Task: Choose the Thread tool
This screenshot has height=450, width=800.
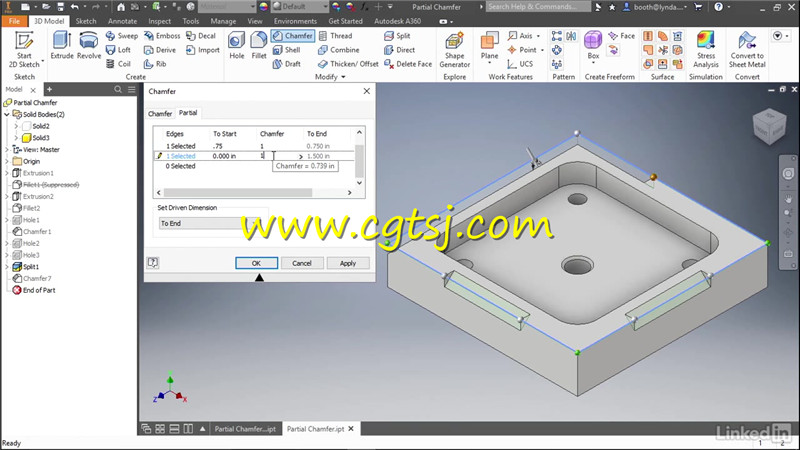Action: [x=335, y=36]
